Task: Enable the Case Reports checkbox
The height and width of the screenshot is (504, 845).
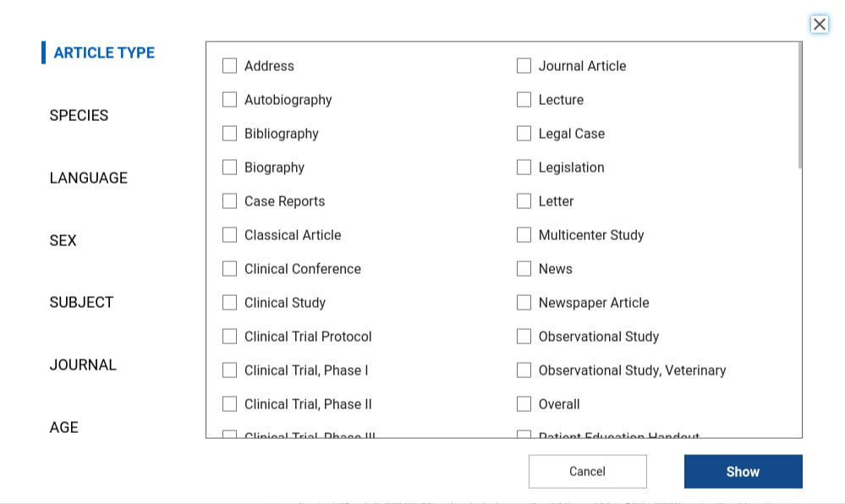Action: coord(229,201)
